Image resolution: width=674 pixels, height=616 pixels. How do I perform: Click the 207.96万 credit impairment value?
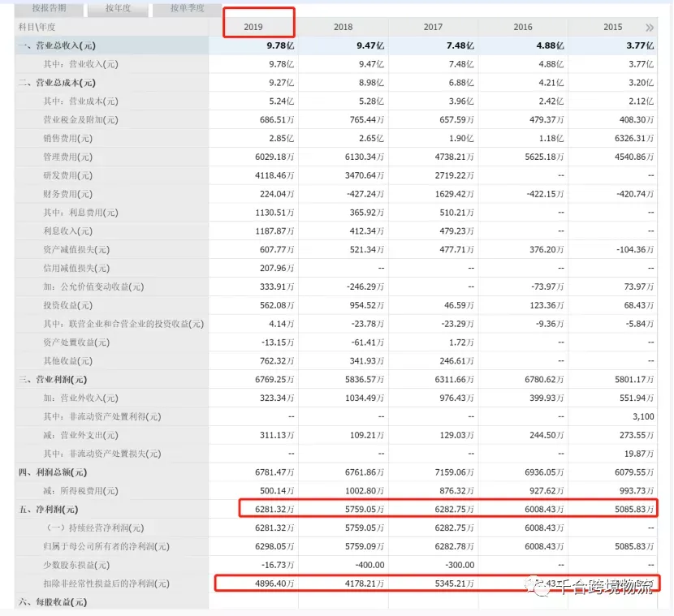click(x=277, y=268)
